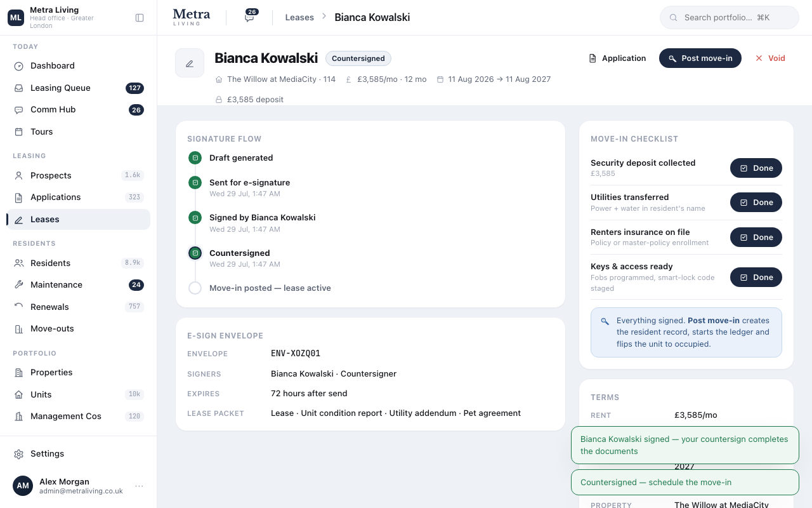Click the Metra Living organization switcher
The height and width of the screenshot is (508, 812).
tap(65, 18)
